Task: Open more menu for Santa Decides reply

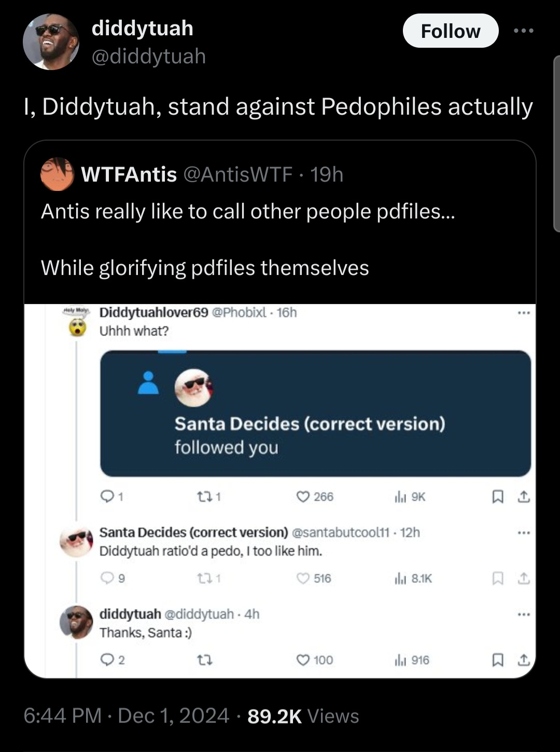Action: pos(524,533)
